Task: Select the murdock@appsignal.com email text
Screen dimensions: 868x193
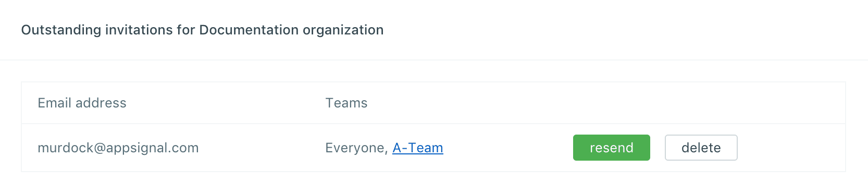Action: (118, 148)
